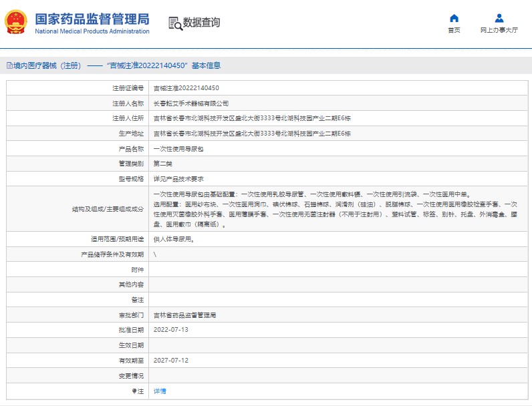Click the product name 一次性使用导尿包
532x406 pixels.
(174, 149)
